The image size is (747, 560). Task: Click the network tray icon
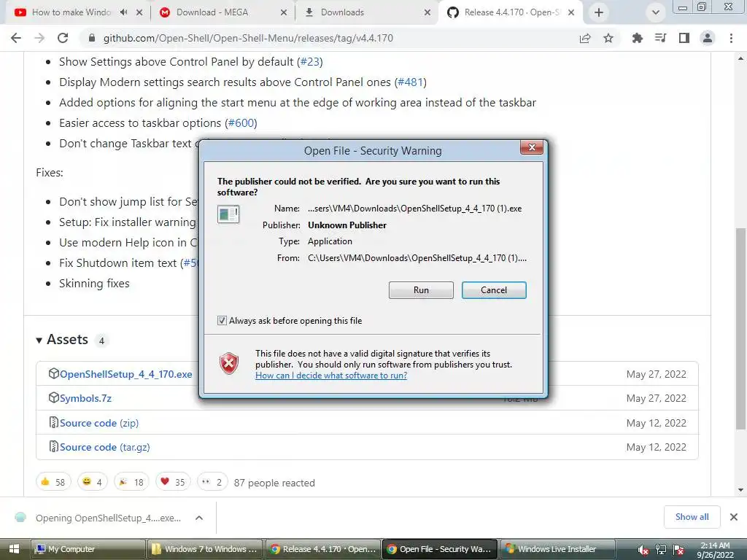[x=661, y=550]
